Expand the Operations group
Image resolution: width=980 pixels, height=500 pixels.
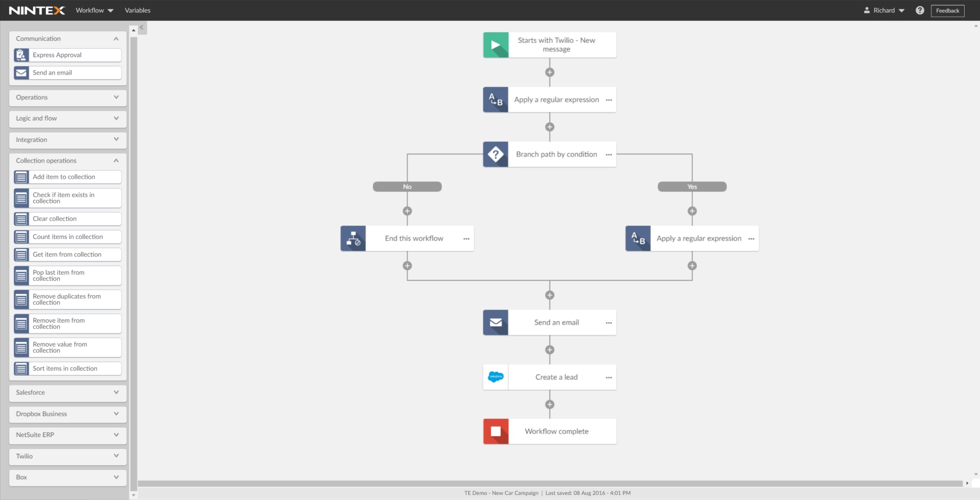(116, 97)
